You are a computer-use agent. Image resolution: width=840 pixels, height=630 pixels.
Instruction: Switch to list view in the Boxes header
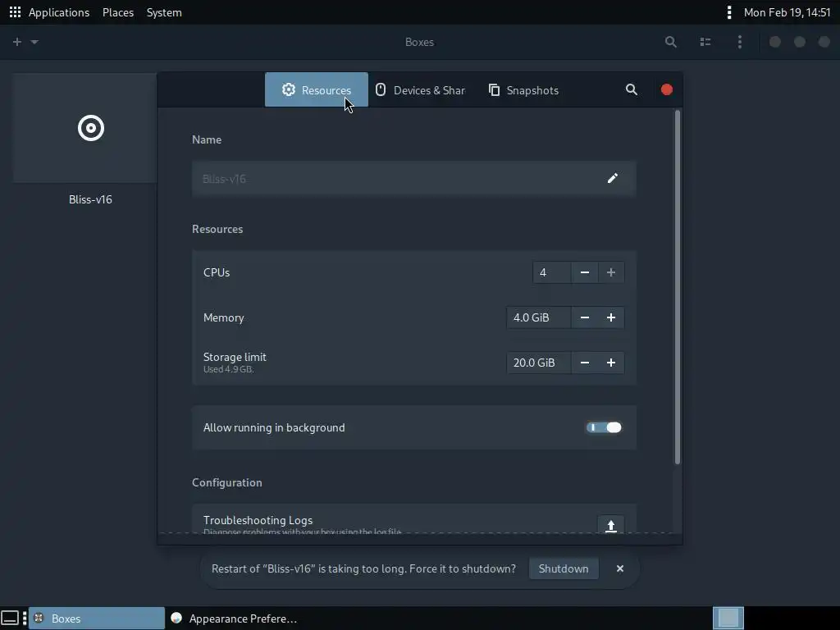tap(705, 42)
